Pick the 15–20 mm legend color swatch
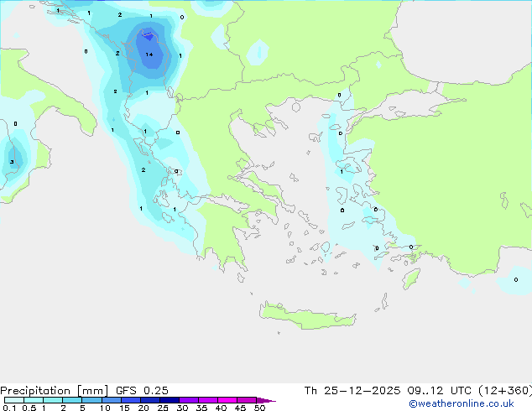The height and width of the screenshot is (411, 532). point(130,400)
